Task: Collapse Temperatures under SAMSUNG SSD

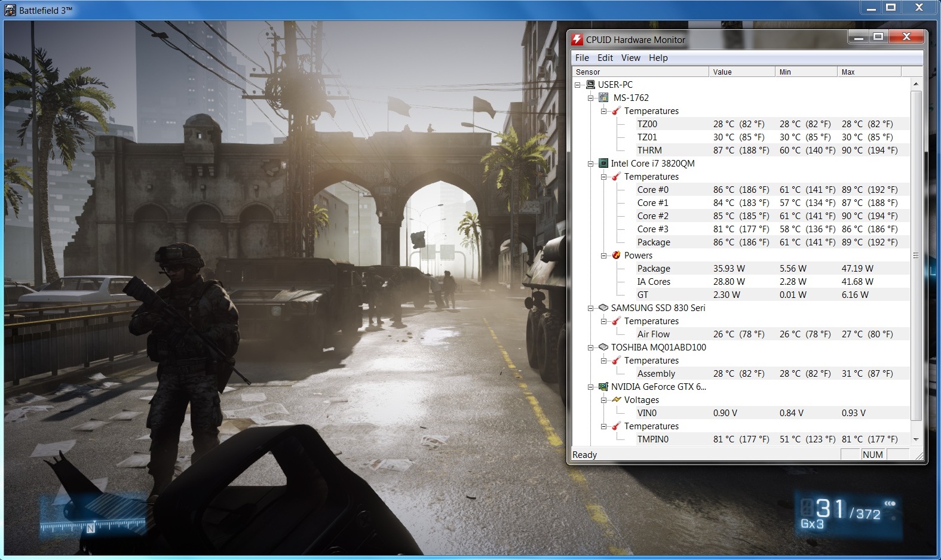Action: click(604, 321)
